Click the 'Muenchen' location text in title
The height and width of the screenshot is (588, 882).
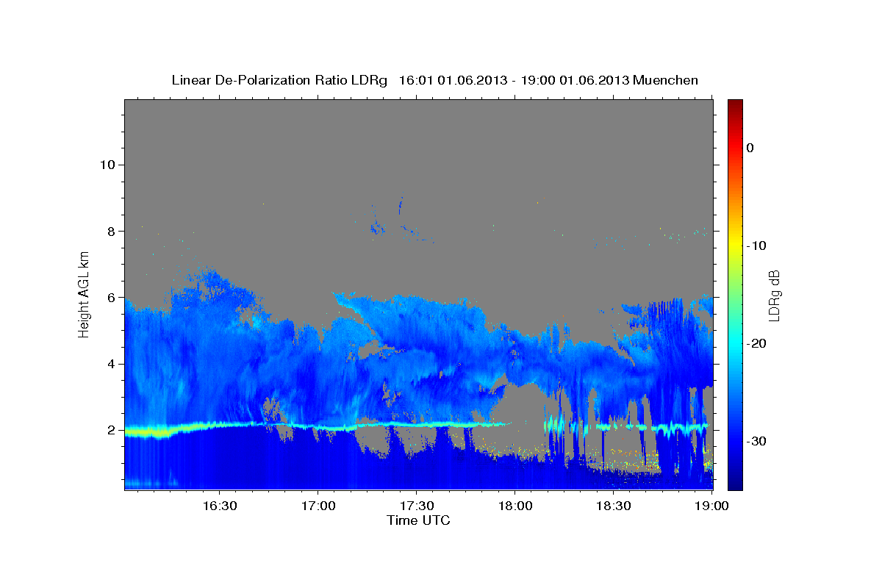click(x=666, y=80)
